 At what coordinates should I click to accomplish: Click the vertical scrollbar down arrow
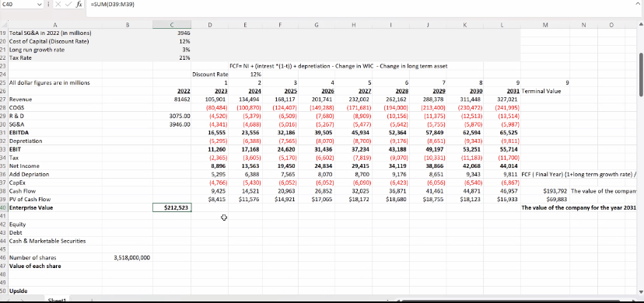[640, 291]
